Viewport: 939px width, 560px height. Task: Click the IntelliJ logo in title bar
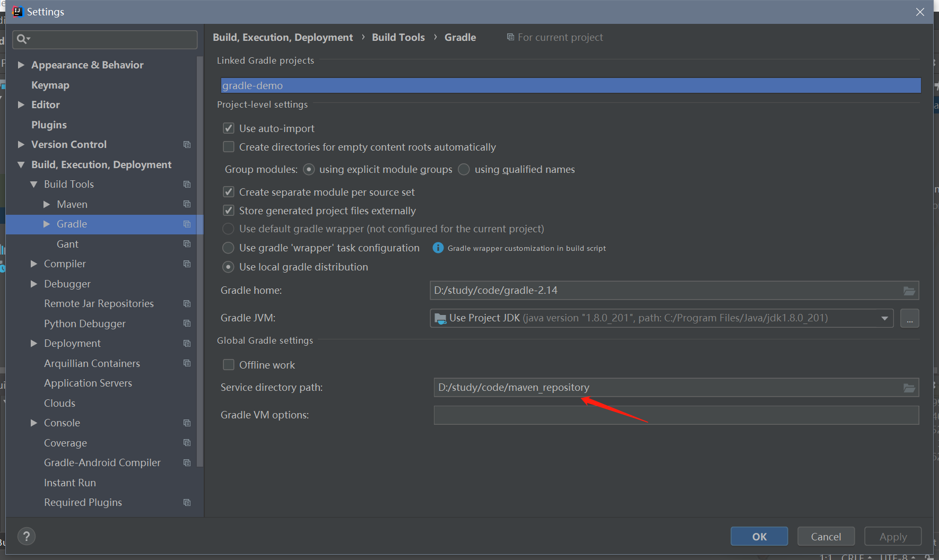pyautogui.click(x=18, y=12)
